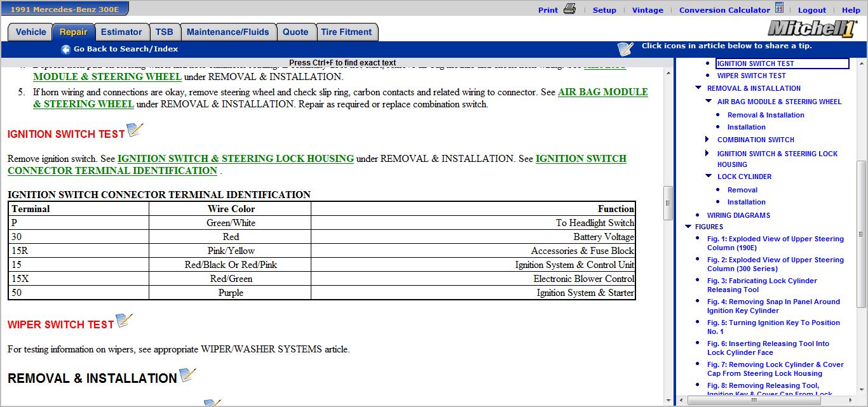Open the Maintenance/Fluids tab
The width and height of the screenshot is (868, 407).
228,32
